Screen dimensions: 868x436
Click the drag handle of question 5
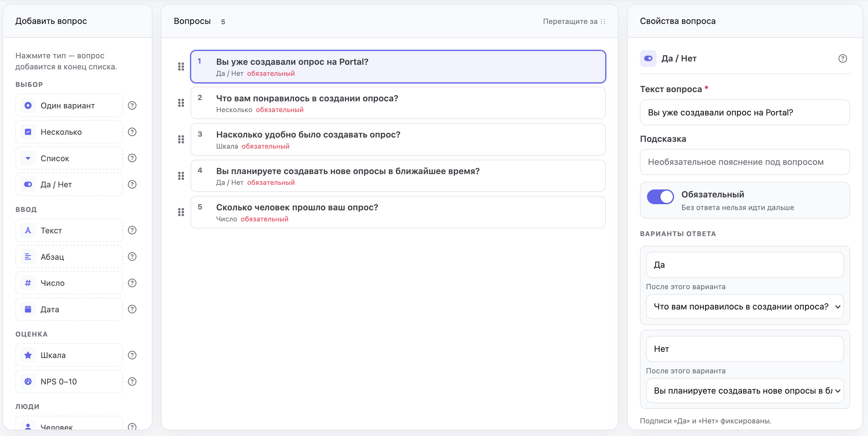tap(181, 212)
